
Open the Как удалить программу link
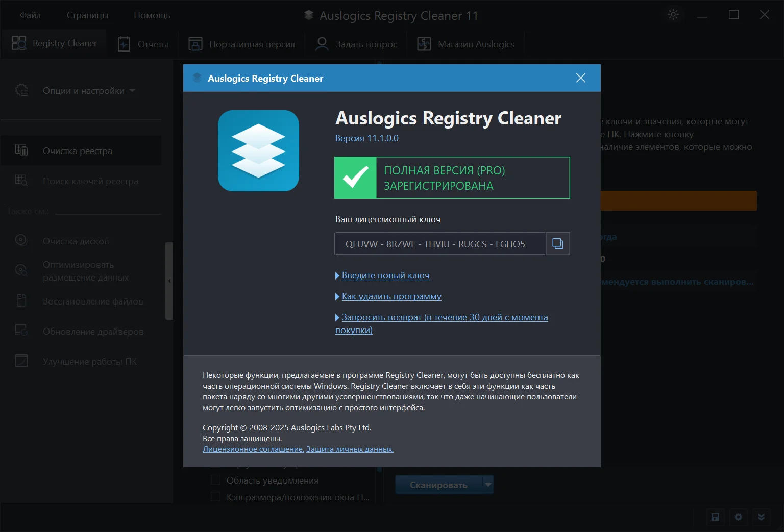click(391, 296)
